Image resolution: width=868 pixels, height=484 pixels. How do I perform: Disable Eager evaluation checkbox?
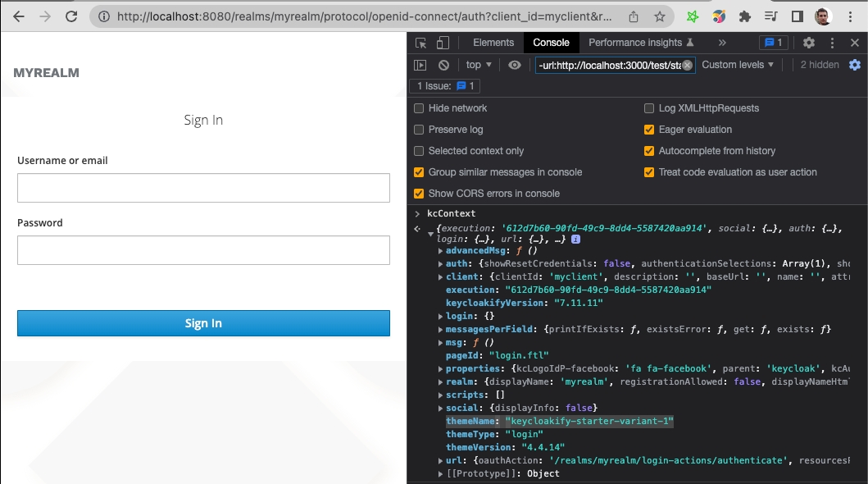point(649,130)
